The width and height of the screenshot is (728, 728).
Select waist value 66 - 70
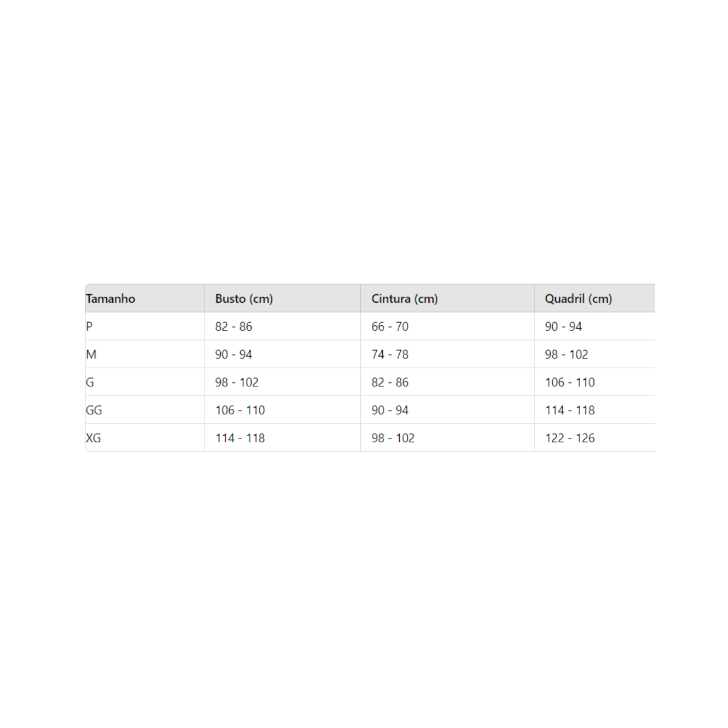(x=390, y=326)
